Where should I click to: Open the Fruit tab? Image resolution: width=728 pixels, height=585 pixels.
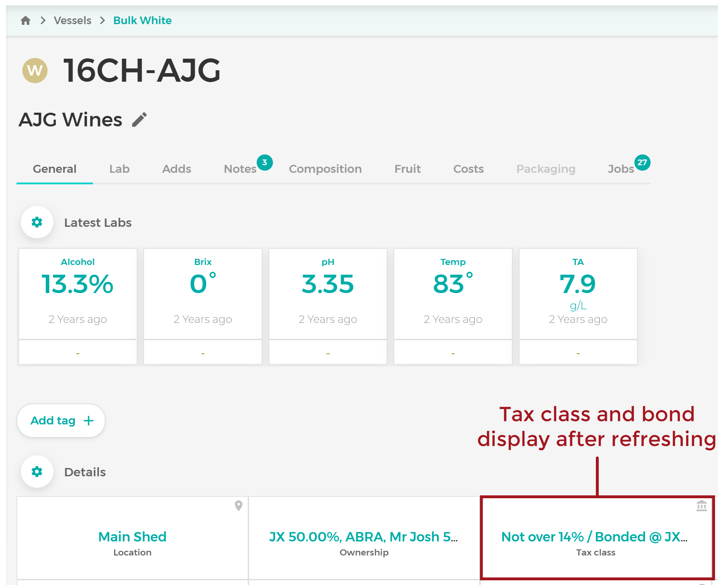[407, 168]
